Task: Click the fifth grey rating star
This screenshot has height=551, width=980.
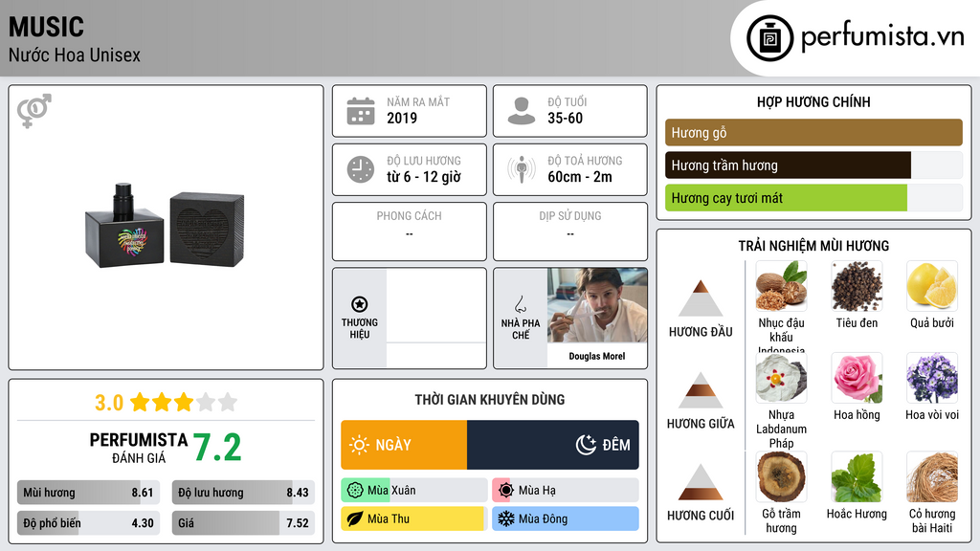Action: tap(228, 402)
